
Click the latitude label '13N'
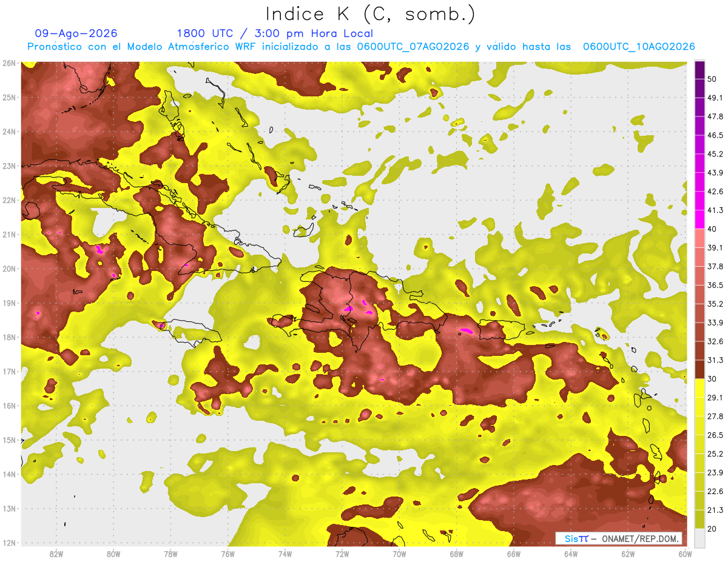click(x=9, y=509)
